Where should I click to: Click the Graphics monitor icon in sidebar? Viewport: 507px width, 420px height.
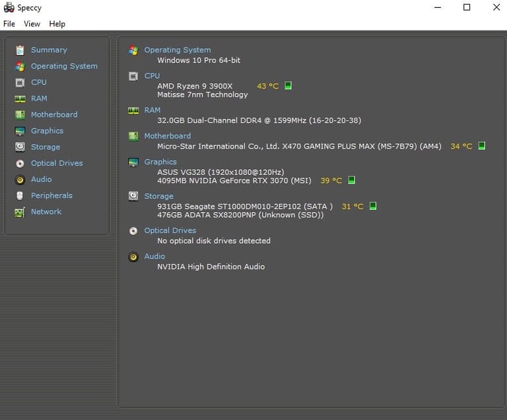pyautogui.click(x=20, y=131)
